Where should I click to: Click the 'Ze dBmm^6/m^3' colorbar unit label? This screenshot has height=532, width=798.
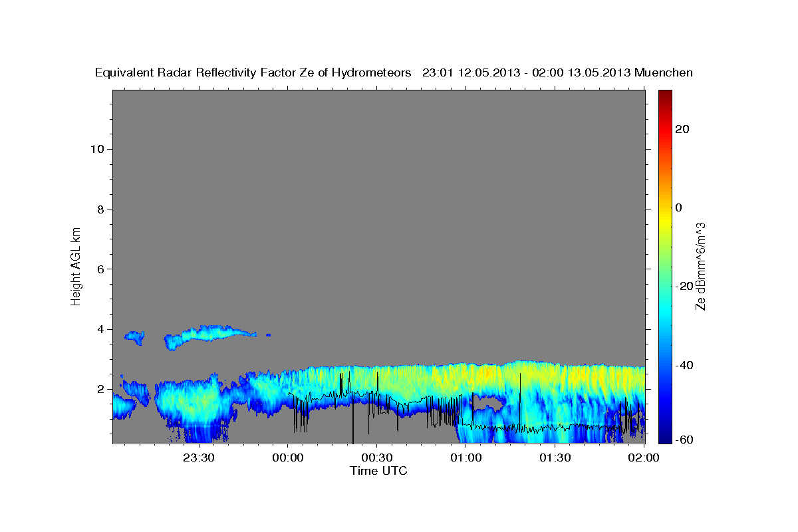(700, 266)
